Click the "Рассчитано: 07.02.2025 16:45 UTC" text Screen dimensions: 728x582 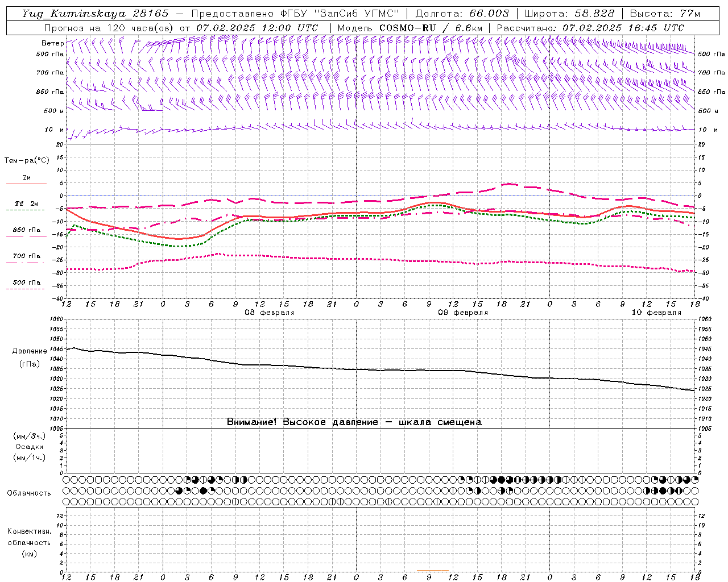590,28
